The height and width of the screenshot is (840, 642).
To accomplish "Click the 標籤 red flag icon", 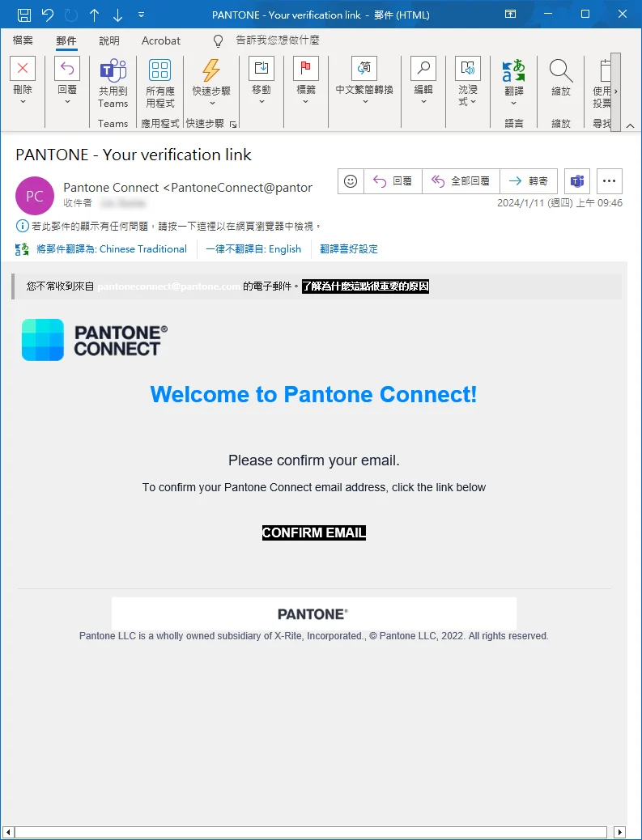I will [x=306, y=68].
